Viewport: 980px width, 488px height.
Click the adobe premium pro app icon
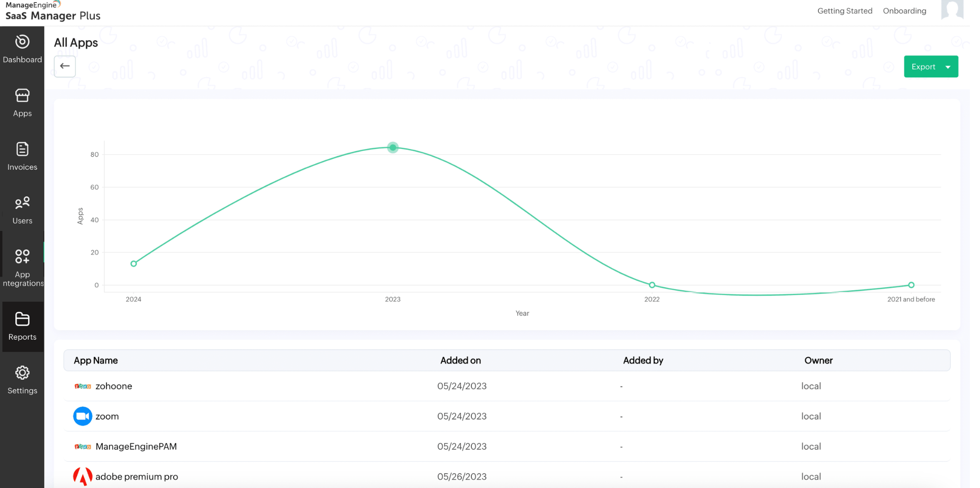click(x=82, y=476)
